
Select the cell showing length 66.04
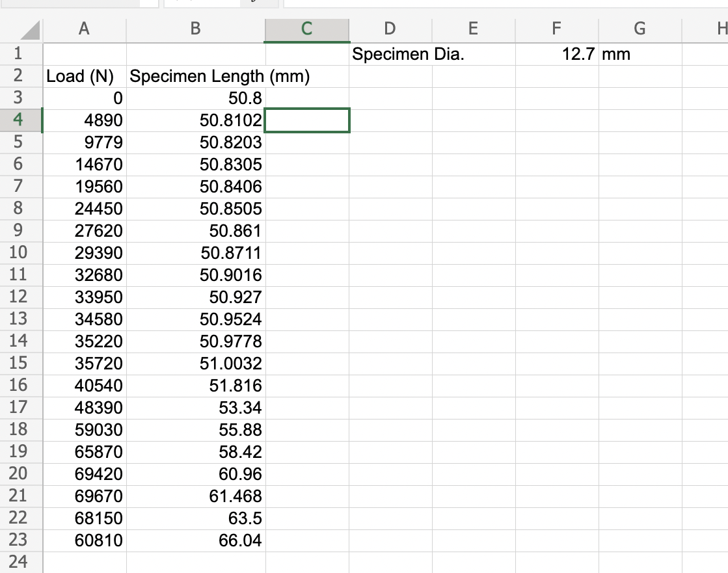[195, 540]
